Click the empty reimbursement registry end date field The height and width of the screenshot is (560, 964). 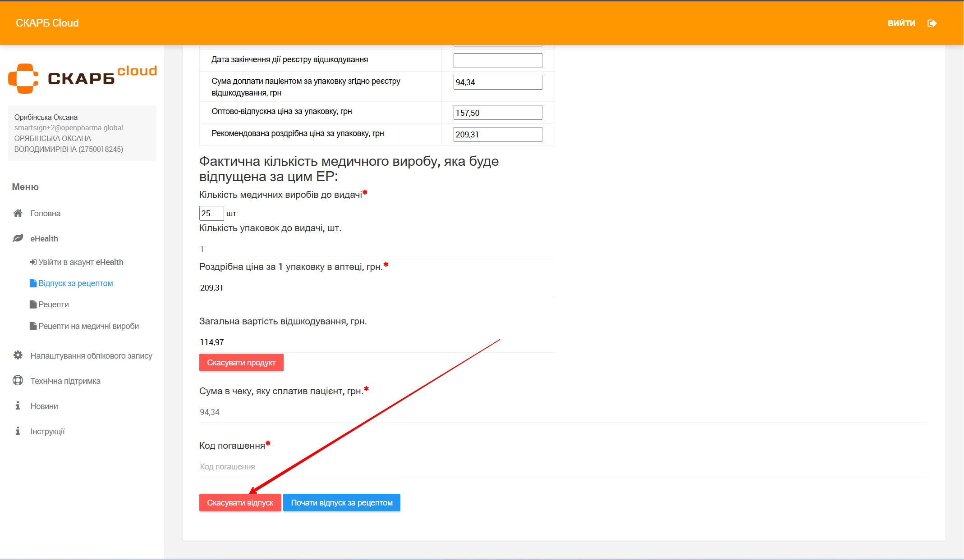click(x=497, y=60)
